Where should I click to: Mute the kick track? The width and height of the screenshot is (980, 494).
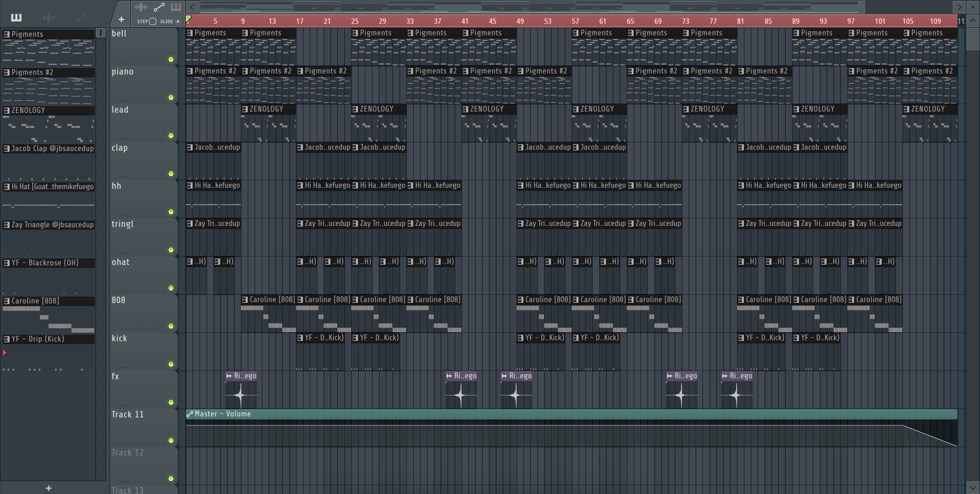pyautogui.click(x=171, y=364)
